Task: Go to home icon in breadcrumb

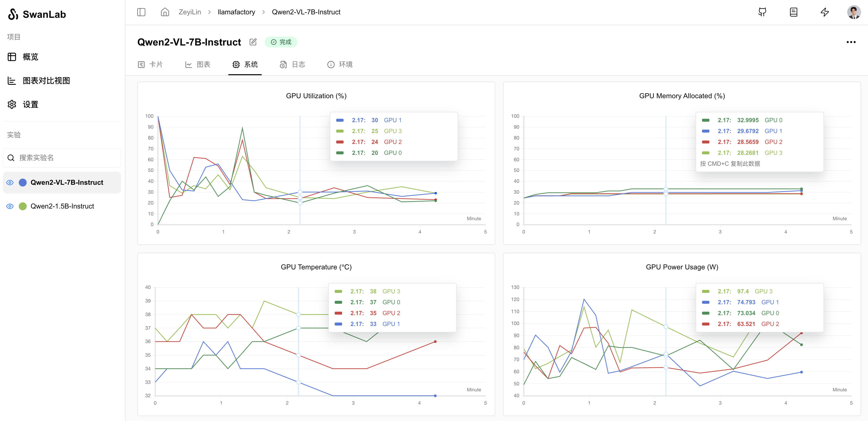Action: tap(165, 12)
